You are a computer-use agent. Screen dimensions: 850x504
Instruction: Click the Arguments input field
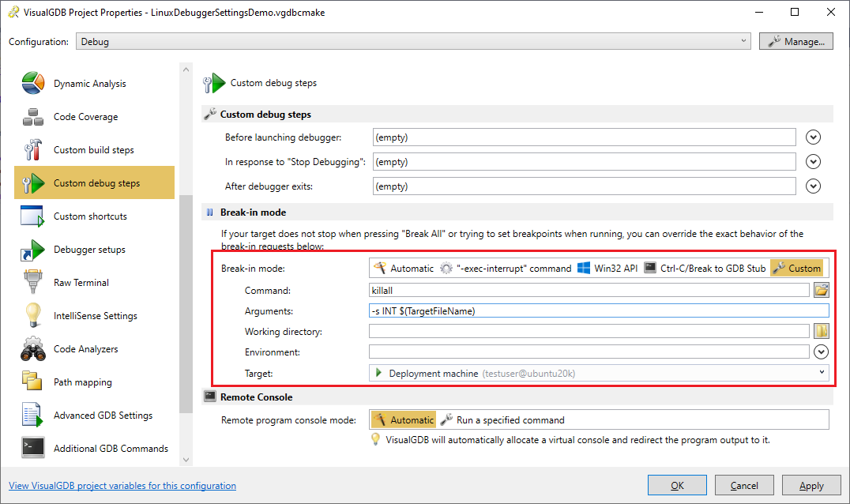pos(599,310)
